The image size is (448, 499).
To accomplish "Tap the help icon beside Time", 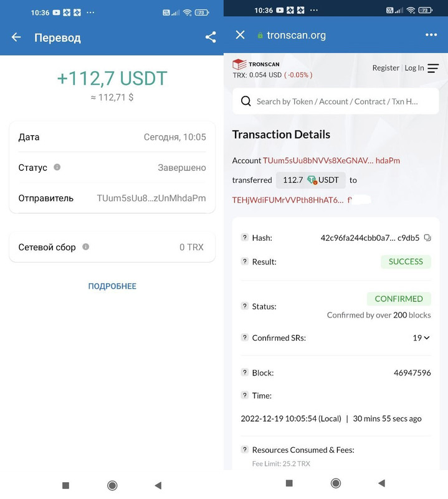I will (x=244, y=395).
